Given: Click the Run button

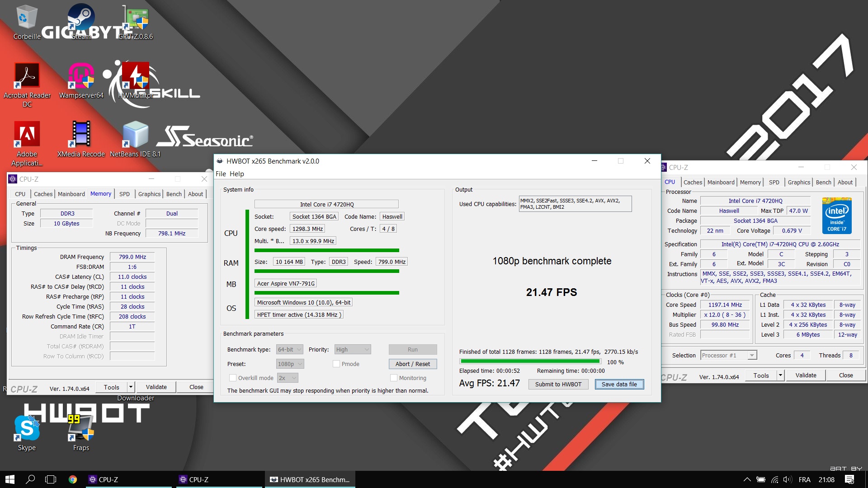Looking at the screenshot, I should 413,349.
